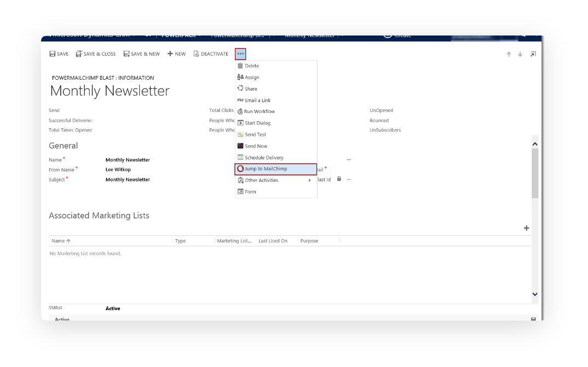This screenshot has height=367, width=588.
Task: Click the Type column header
Action: tap(180, 241)
